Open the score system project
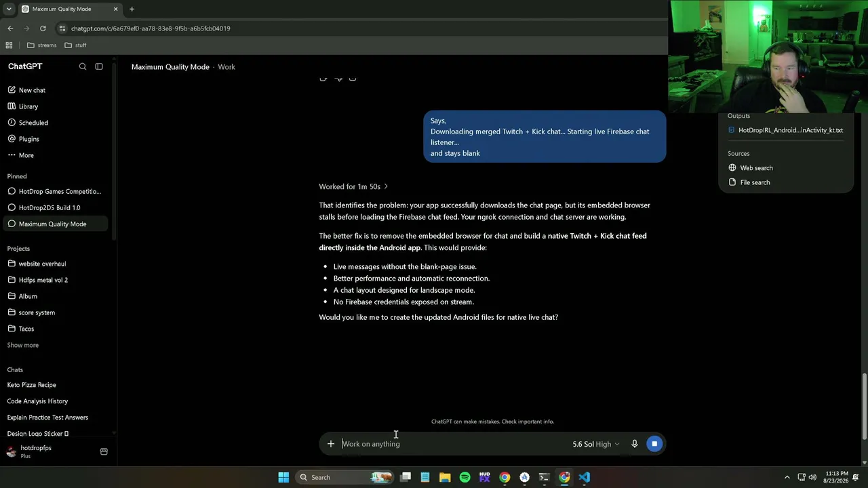This screenshot has width=868, height=488. click(x=57, y=312)
